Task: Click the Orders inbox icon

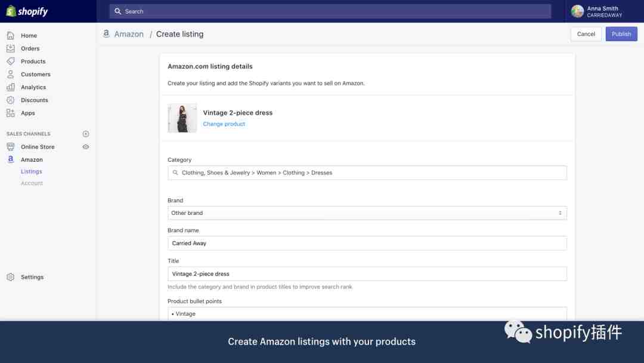Action: (11, 48)
